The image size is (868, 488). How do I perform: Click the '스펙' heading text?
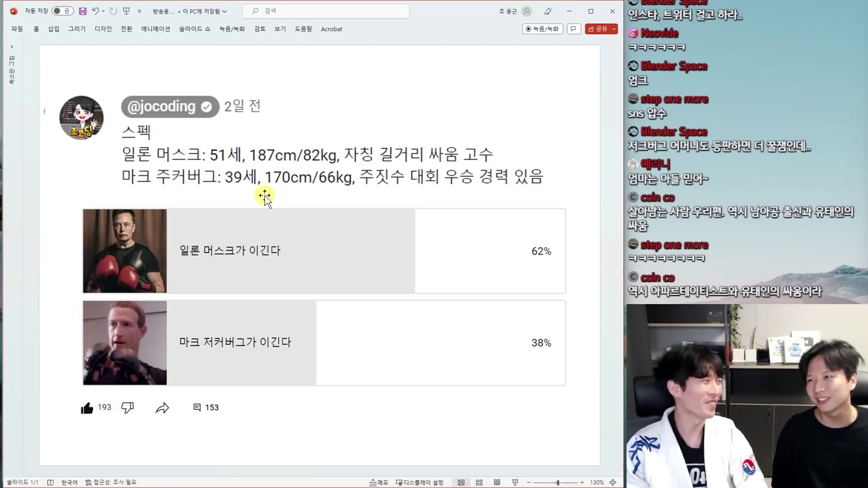[136, 132]
